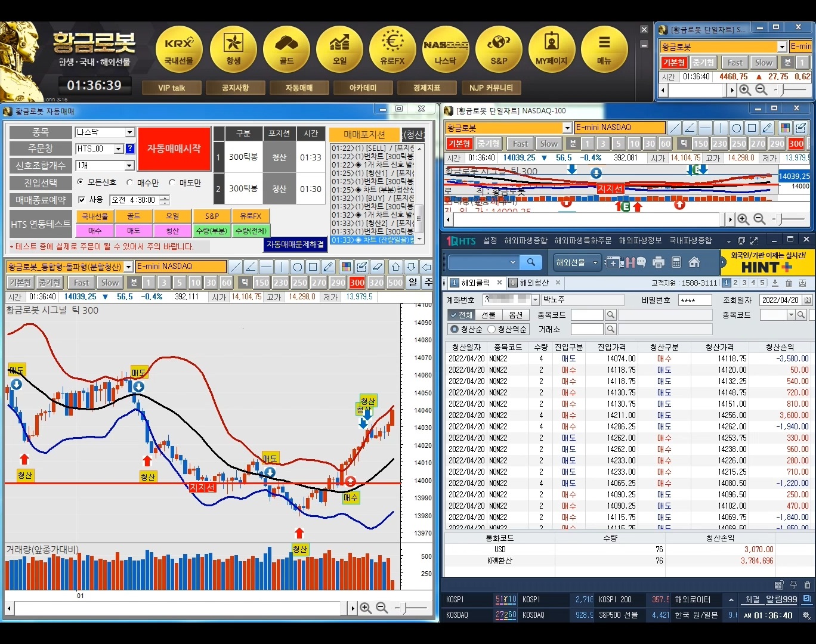Click the 수량(전체) test button
This screenshot has width=816, height=644.
[251, 230]
